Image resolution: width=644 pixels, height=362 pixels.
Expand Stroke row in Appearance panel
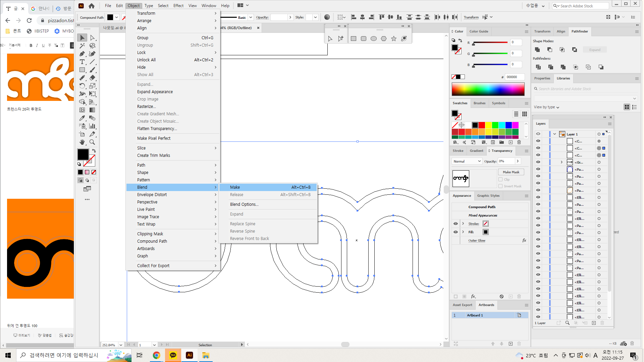[463, 224]
